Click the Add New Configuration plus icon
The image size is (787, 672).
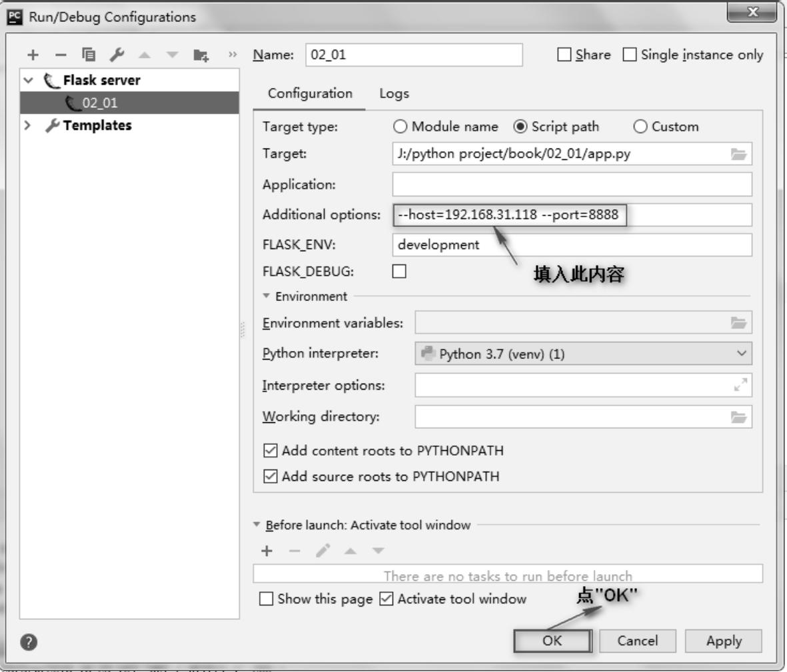[x=33, y=55]
